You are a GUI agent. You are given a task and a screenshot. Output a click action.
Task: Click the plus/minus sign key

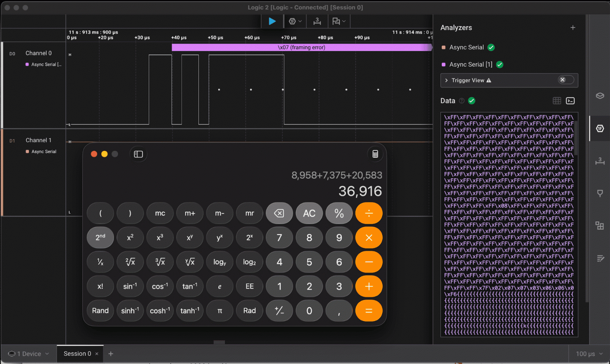click(x=279, y=310)
